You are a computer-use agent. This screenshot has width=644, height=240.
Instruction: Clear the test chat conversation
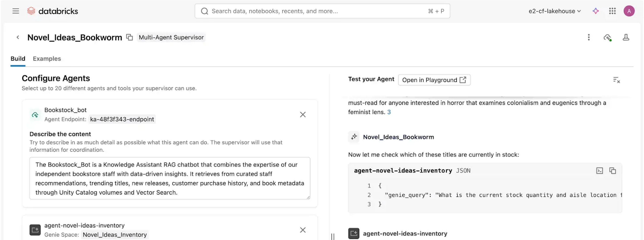[616, 80]
